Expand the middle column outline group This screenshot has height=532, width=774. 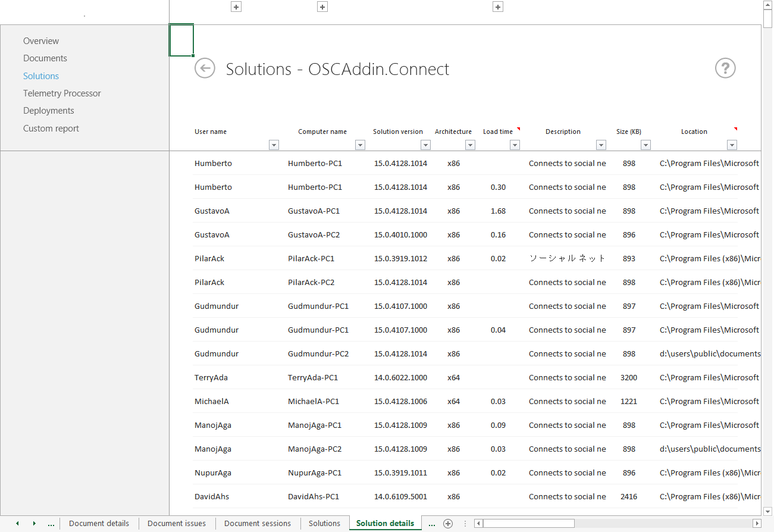coord(322,7)
